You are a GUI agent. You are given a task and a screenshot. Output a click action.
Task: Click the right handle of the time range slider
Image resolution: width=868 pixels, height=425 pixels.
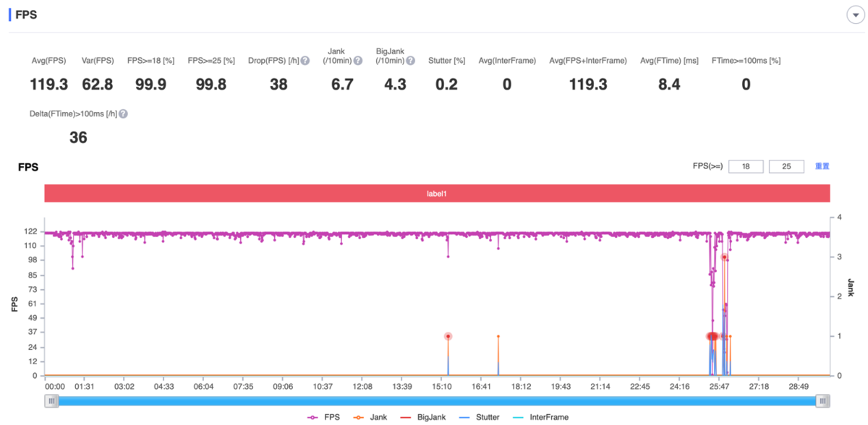click(822, 400)
